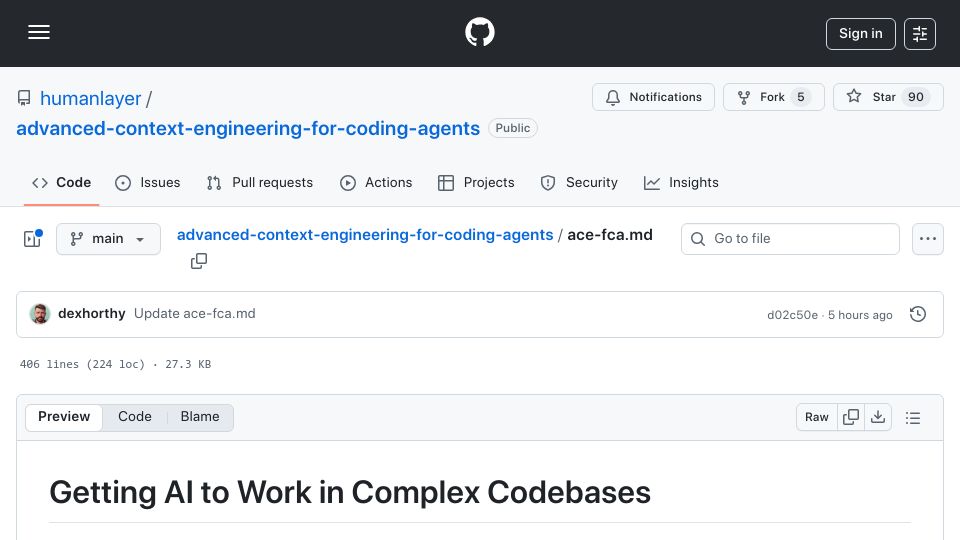Open the Security tab
The height and width of the screenshot is (540, 960).
[579, 182]
